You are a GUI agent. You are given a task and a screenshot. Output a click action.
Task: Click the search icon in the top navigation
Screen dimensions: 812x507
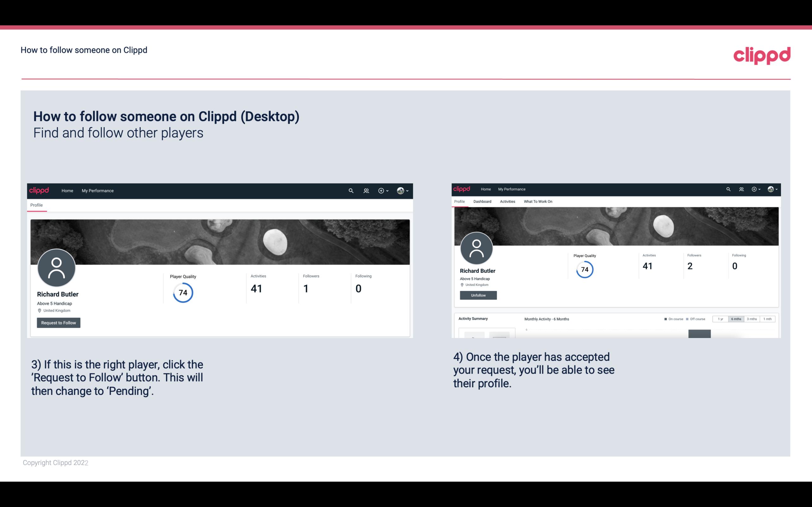pos(351,190)
